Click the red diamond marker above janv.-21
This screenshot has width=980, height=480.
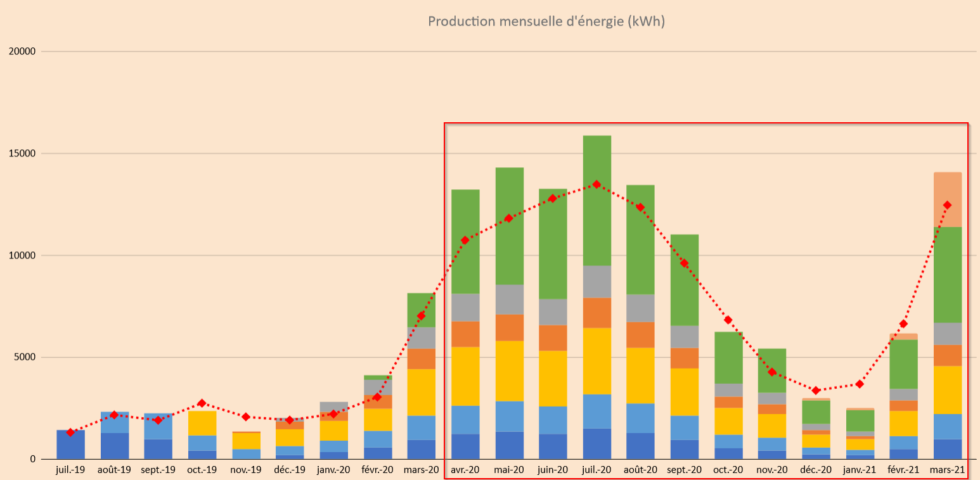point(860,384)
